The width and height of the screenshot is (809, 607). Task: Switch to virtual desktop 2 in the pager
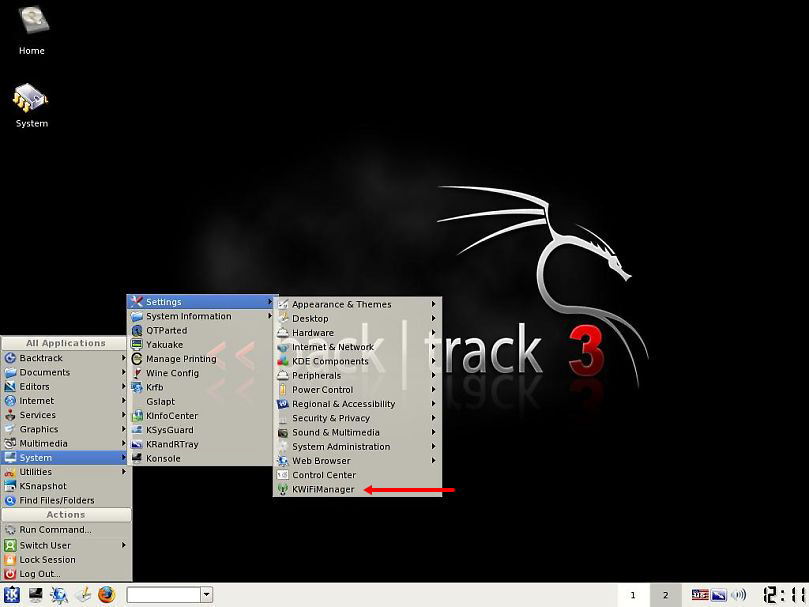665,595
